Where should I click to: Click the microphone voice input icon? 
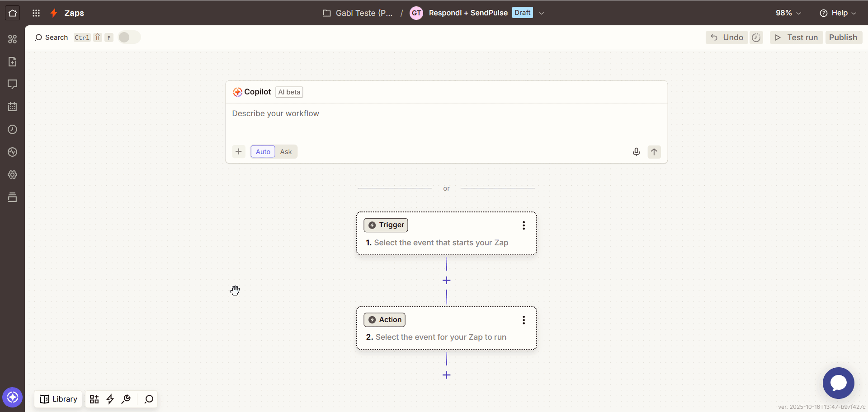pyautogui.click(x=636, y=152)
